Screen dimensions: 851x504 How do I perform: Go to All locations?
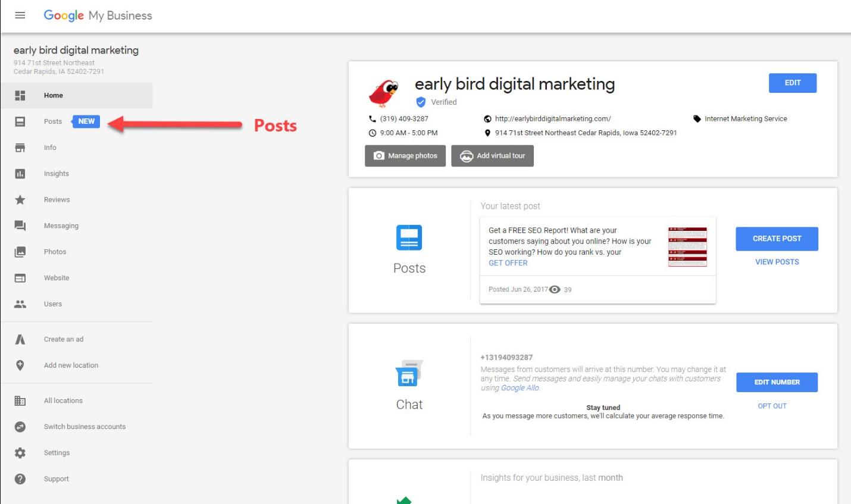(63, 400)
